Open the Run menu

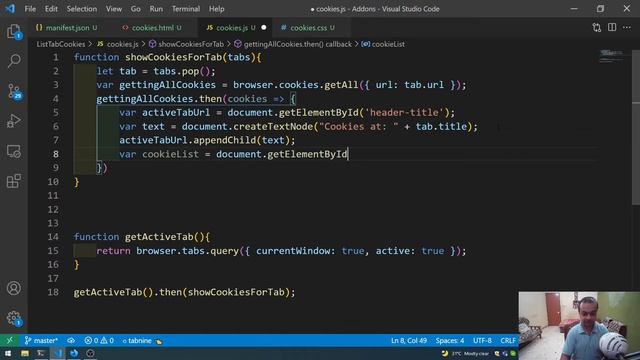coord(156,9)
